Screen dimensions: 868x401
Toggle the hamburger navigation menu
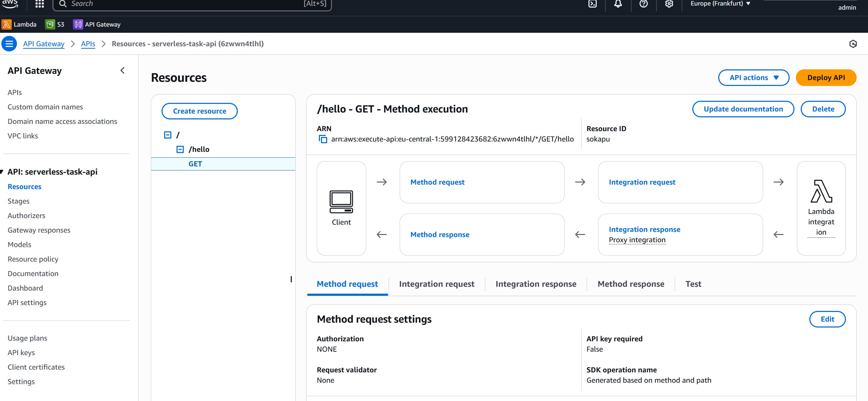[x=9, y=44]
